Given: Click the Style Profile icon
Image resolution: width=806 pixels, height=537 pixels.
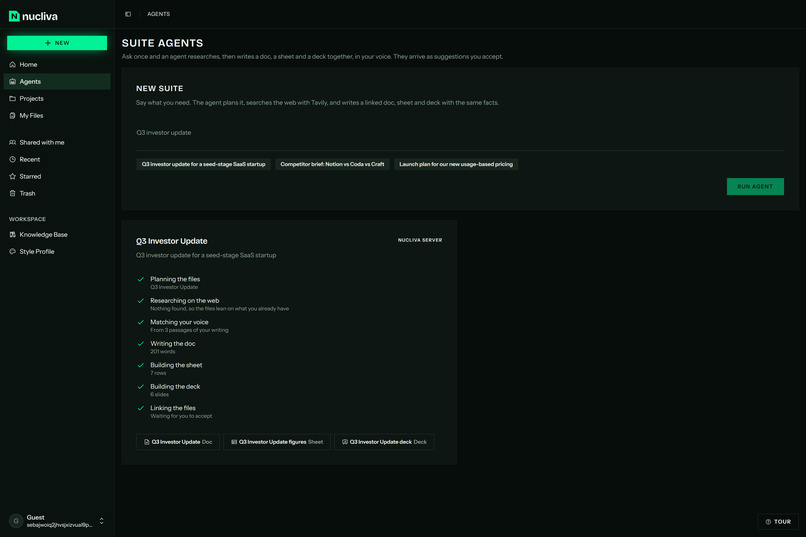Looking at the screenshot, I should [12, 251].
